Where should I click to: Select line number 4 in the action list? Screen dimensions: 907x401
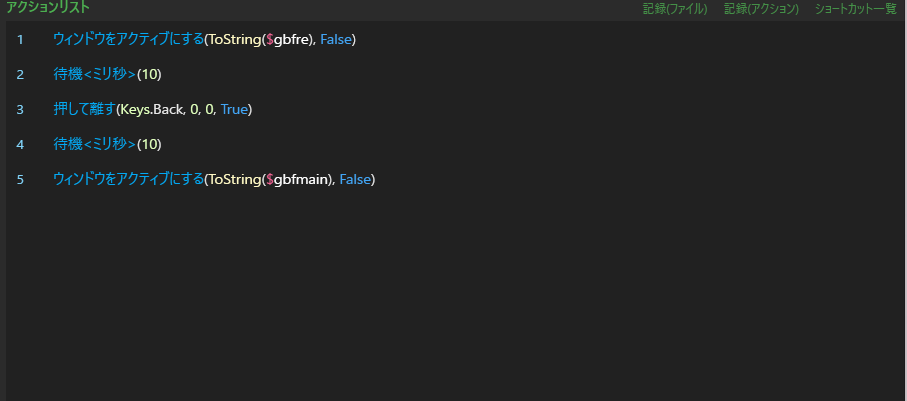[20, 145]
